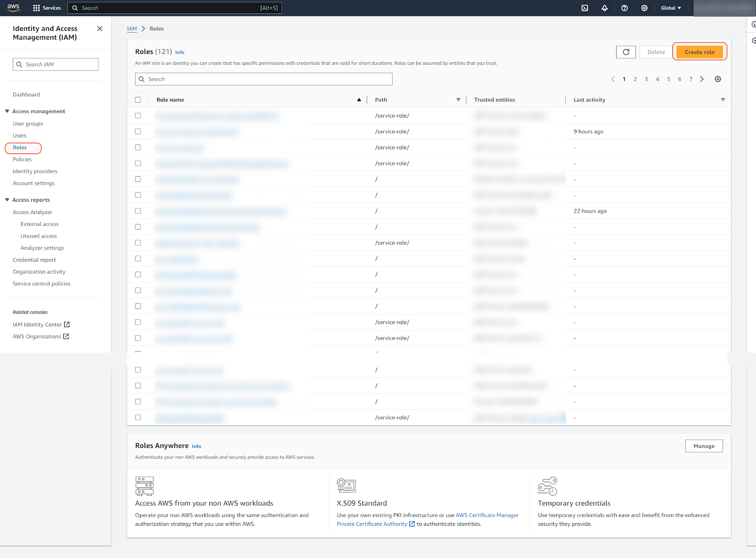The image size is (756, 558).
Task: Click the help question mark icon
Action: pyautogui.click(x=624, y=8)
